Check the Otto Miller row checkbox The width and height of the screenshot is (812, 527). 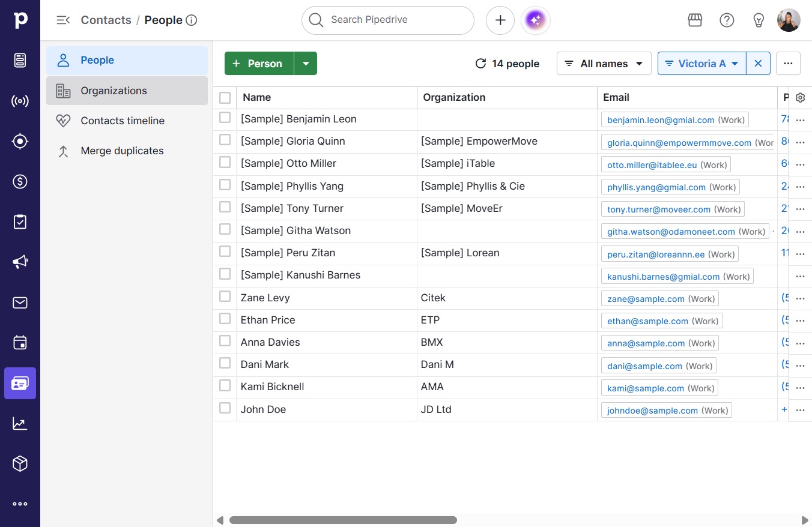point(225,162)
